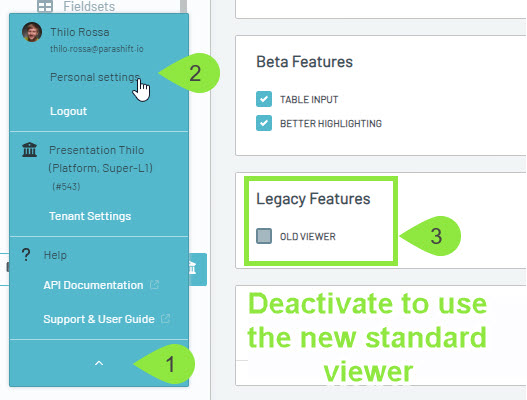Open the API Documentation link

93,285
